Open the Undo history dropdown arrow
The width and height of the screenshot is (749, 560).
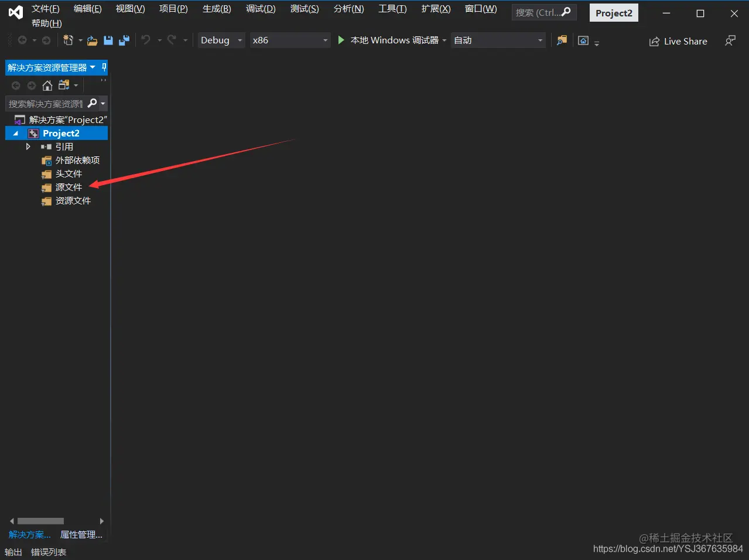(159, 40)
